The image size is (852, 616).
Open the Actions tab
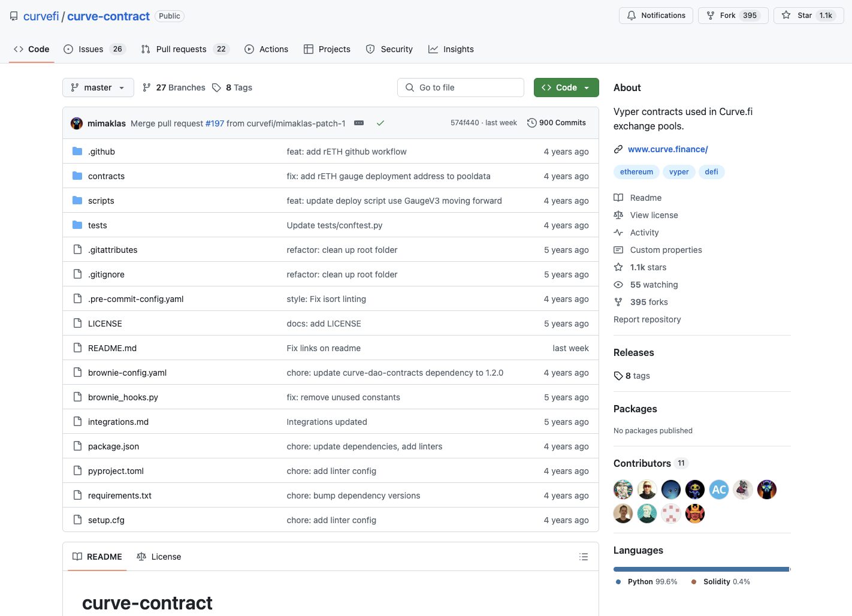pos(267,49)
